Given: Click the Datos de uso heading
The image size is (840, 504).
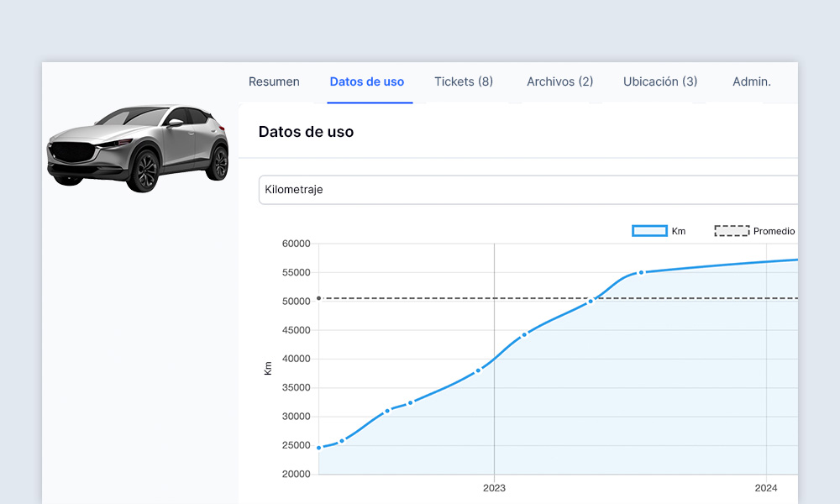Looking at the screenshot, I should click(x=306, y=132).
